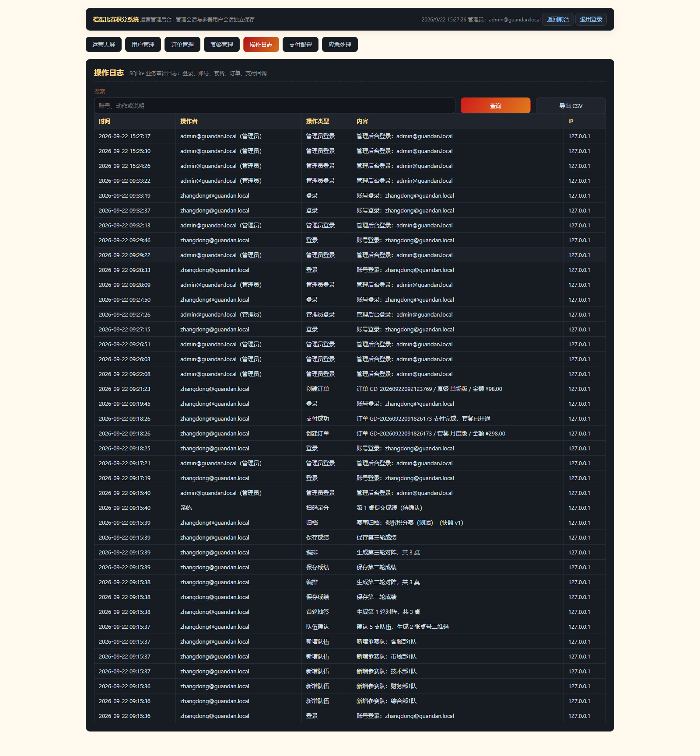Click the 返回前台 button
The image size is (700, 756).
pos(558,19)
